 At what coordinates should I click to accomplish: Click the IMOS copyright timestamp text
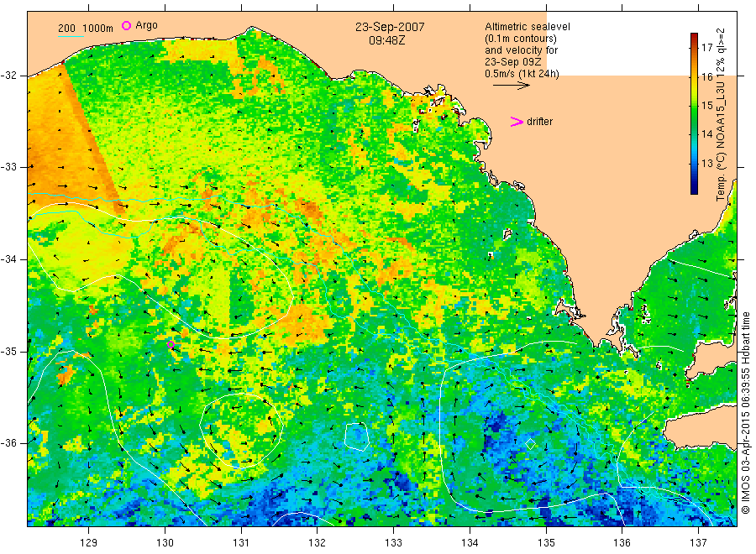(x=745, y=412)
